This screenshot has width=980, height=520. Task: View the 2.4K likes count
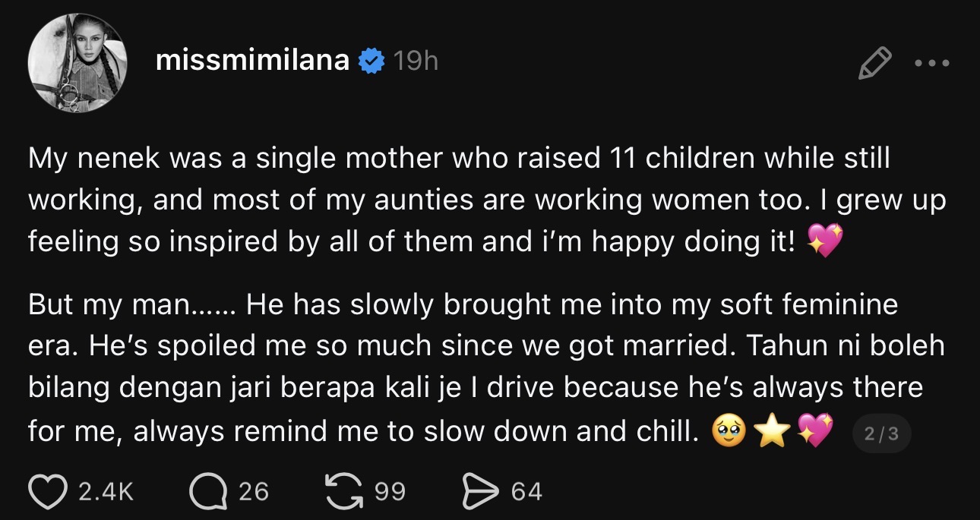pyautogui.click(x=106, y=492)
